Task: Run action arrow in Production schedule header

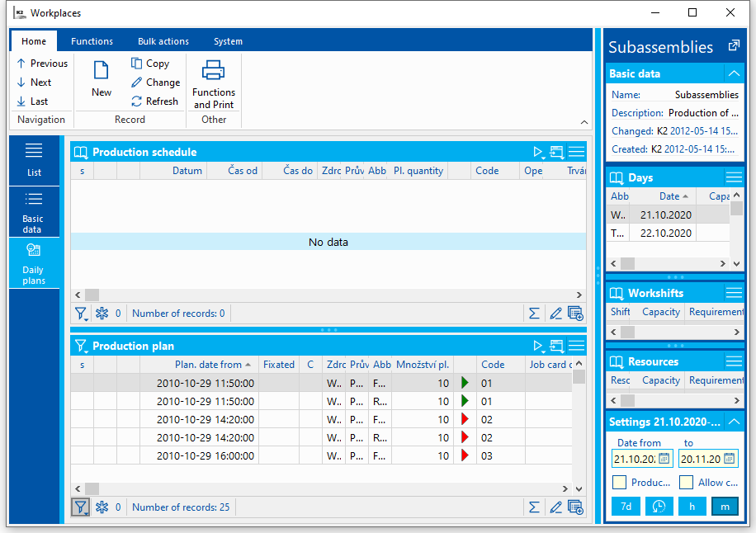Action: (x=539, y=153)
